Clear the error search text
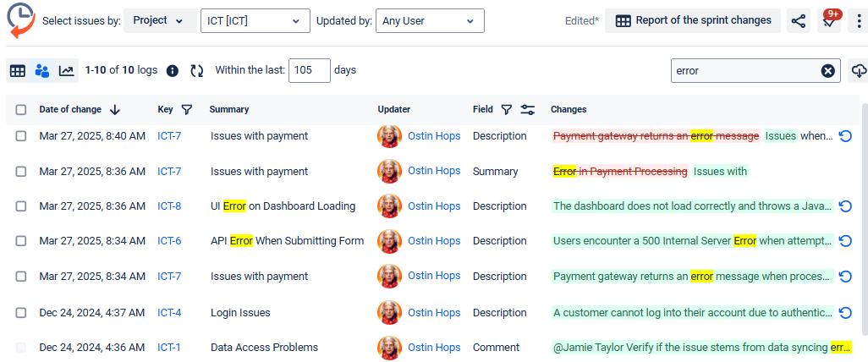868x362 pixels. coord(827,71)
